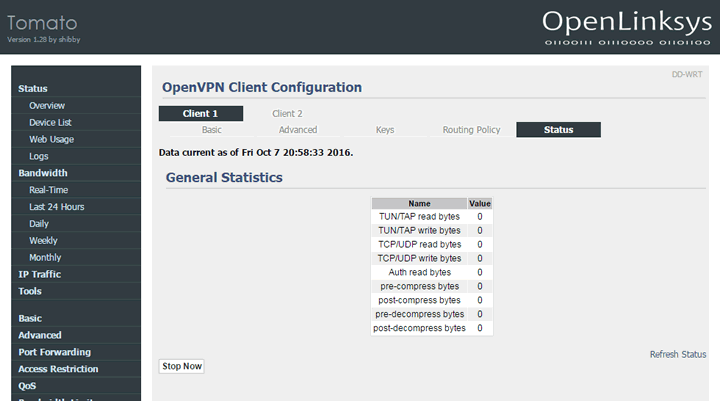Select the TUN/TAP write bytes row
Viewport: 720px width, 401px height.
point(432,231)
